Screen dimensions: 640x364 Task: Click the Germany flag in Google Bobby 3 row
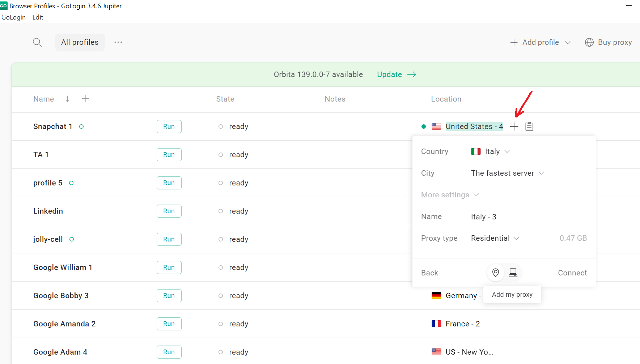click(x=436, y=296)
